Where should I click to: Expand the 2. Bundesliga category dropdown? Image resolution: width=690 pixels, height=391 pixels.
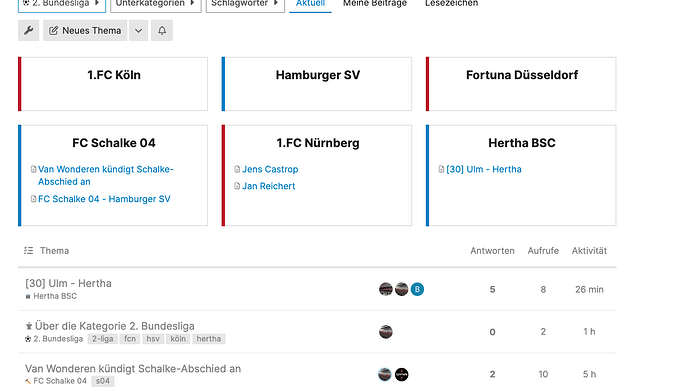[62, 4]
